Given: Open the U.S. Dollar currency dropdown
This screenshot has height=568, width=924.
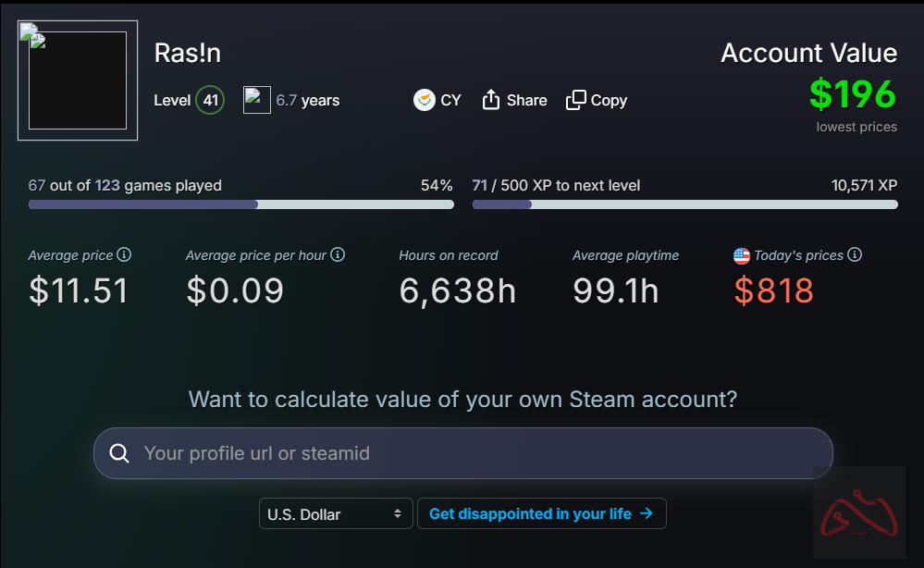Looking at the screenshot, I should point(335,513).
